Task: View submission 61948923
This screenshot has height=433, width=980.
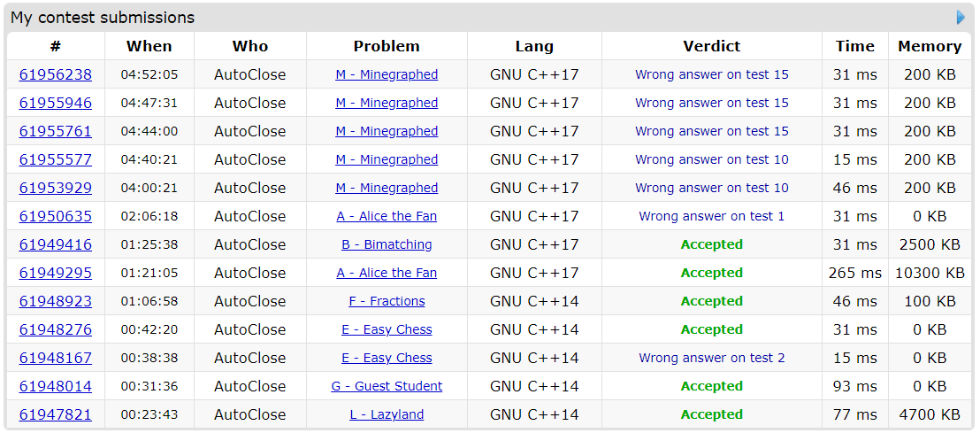Action: pyautogui.click(x=56, y=301)
